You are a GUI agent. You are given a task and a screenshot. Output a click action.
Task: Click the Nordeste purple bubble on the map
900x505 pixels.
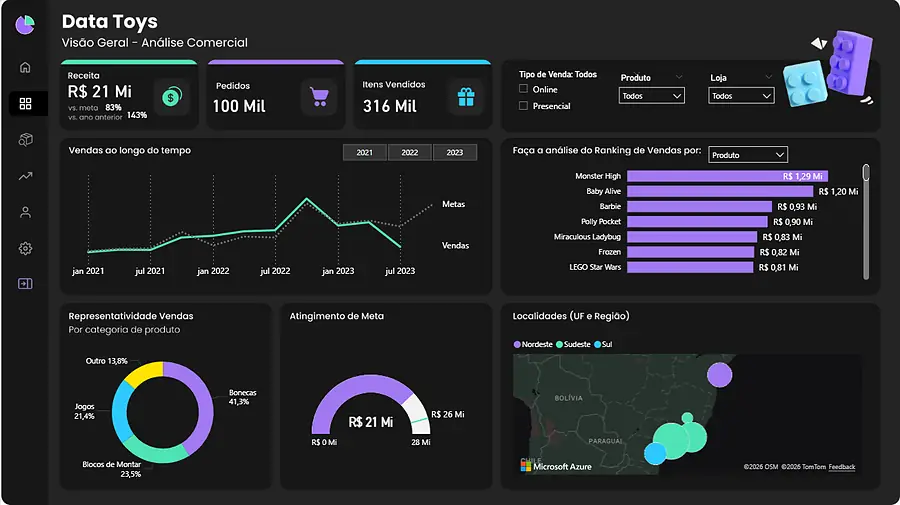pos(719,375)
